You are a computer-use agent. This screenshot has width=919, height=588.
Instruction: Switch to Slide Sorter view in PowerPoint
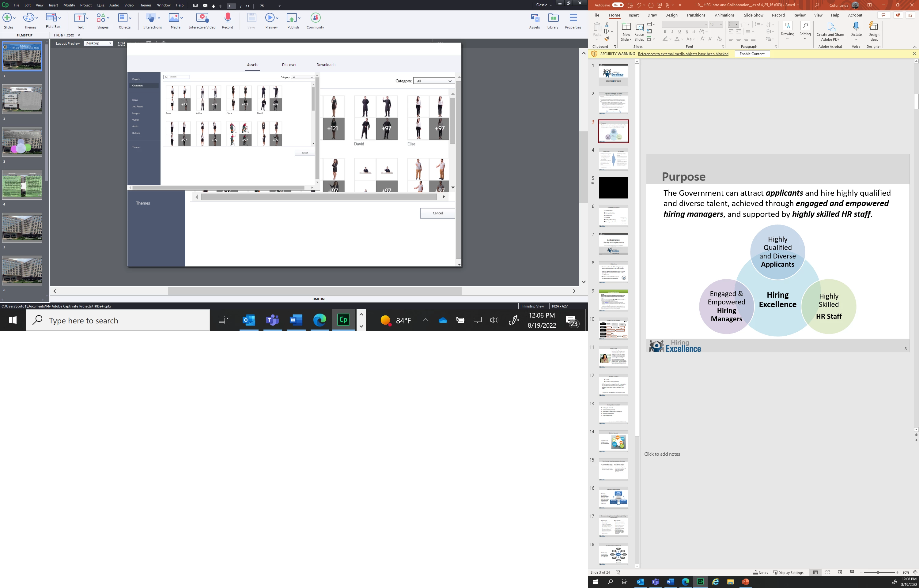(x=827, y=572)
